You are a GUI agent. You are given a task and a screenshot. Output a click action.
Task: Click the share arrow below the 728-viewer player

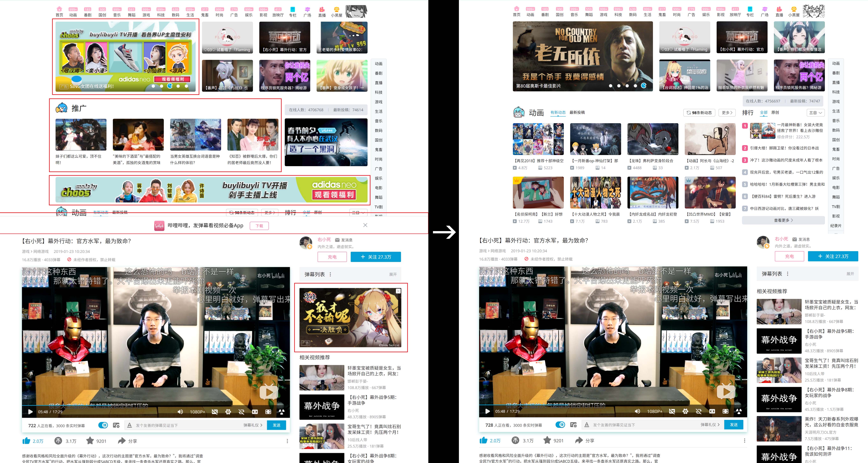click(579, 440)
